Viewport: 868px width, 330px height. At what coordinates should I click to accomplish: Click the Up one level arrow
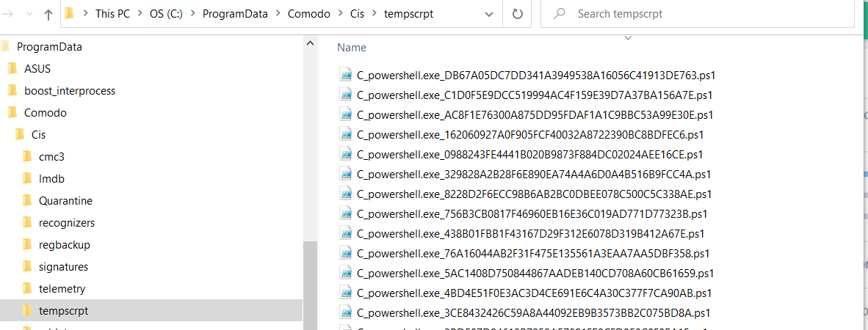[x=48, y=14]
